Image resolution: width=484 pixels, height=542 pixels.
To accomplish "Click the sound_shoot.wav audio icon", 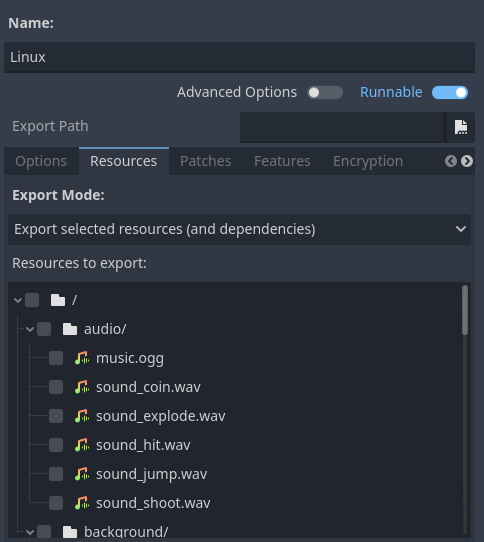I will pyautogui.click(x=82, y=503).
